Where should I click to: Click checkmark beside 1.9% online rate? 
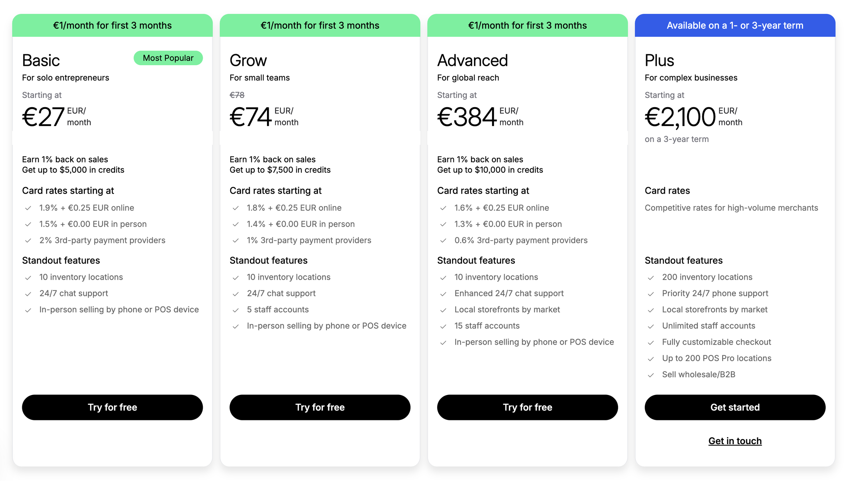pyautogui.click(x=28, y=208)
